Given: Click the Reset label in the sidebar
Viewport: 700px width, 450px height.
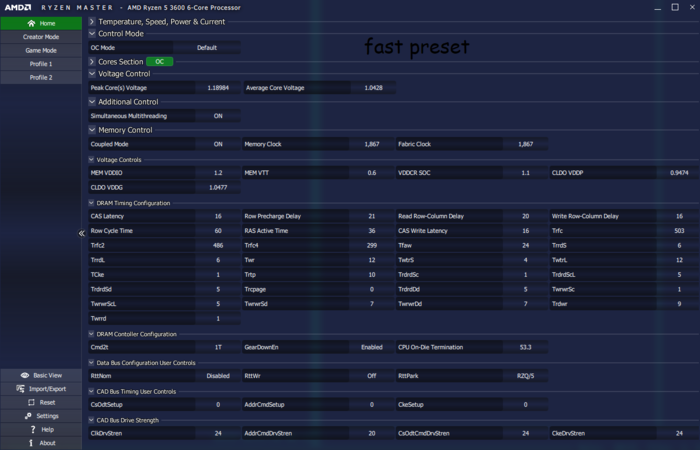Looking at the screenshot, I should click(47, 402).
